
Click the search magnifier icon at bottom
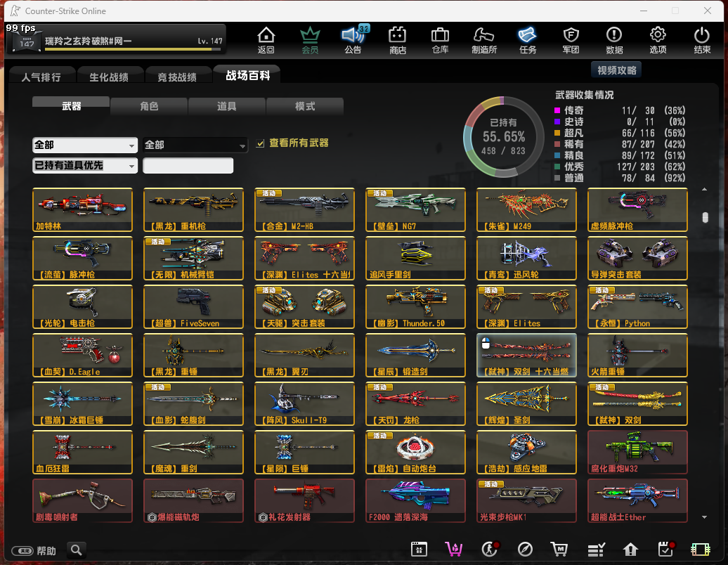pos(77,550)
